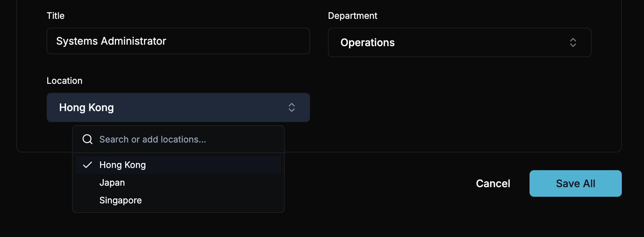644x237 pixels.
Task: Open the Department dropdown showing Operations
Action: point(459,42)
